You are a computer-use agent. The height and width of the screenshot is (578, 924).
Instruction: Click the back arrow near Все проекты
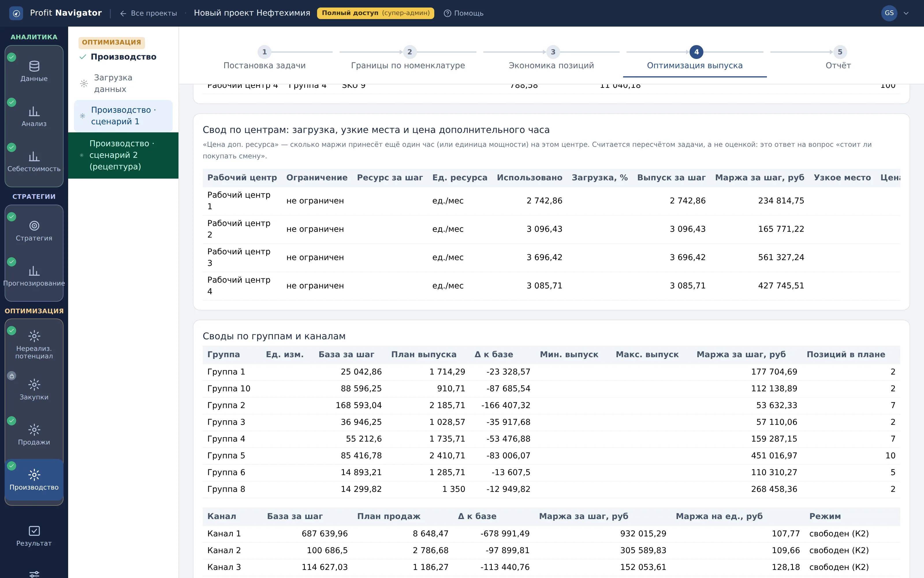(123, 13)
